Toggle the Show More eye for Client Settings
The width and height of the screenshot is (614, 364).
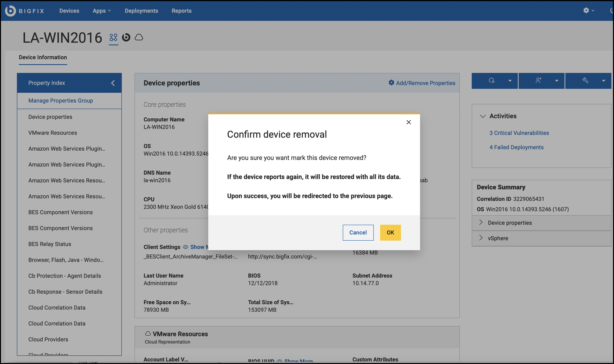pyautogui.click(x=186, y=247)
